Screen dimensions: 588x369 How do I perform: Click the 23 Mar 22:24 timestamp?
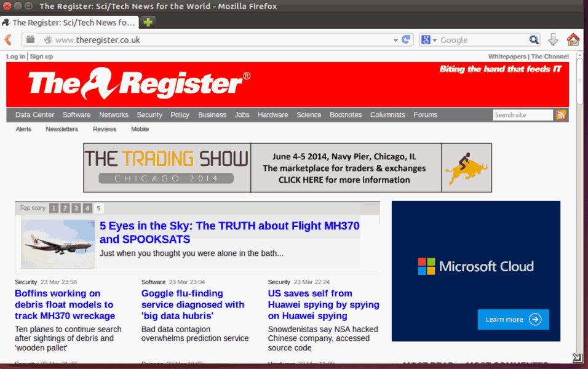click(x=312, y=282)
